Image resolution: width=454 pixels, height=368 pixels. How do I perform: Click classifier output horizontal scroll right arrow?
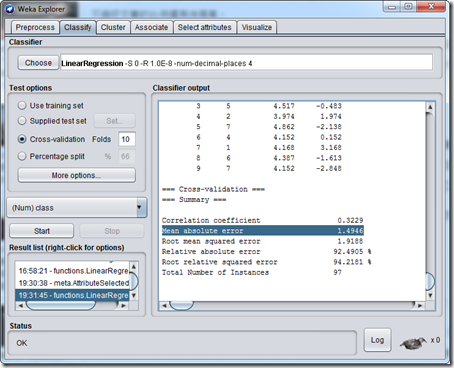point(420,305)
